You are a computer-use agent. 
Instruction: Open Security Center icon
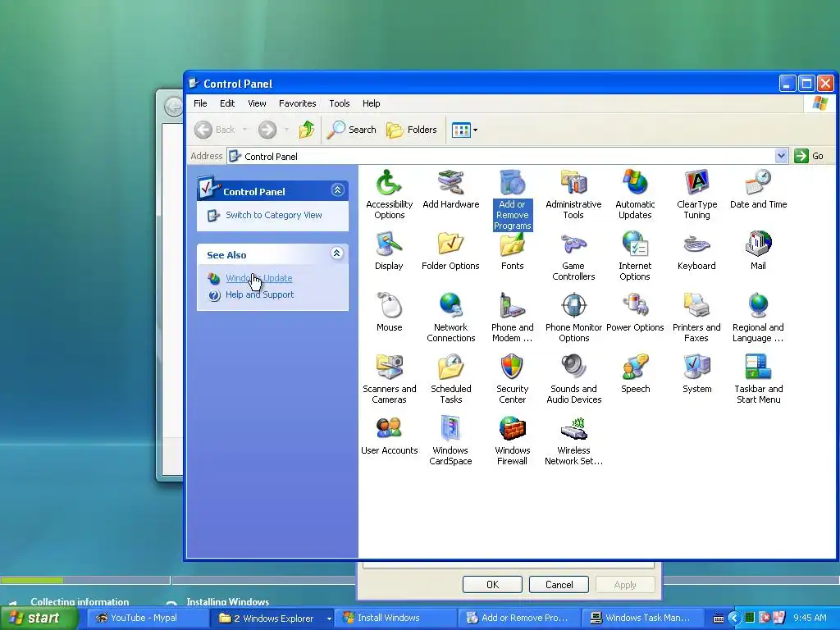[512, 379]
